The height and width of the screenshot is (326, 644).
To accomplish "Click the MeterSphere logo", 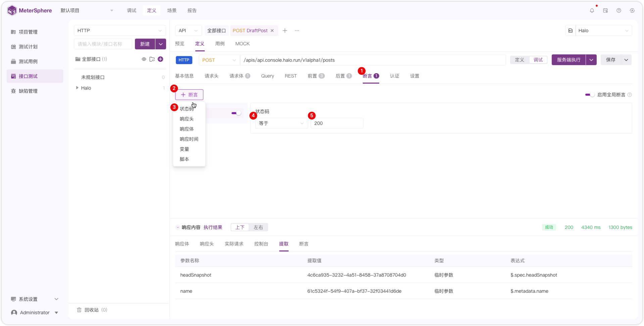I will point(30,10).
